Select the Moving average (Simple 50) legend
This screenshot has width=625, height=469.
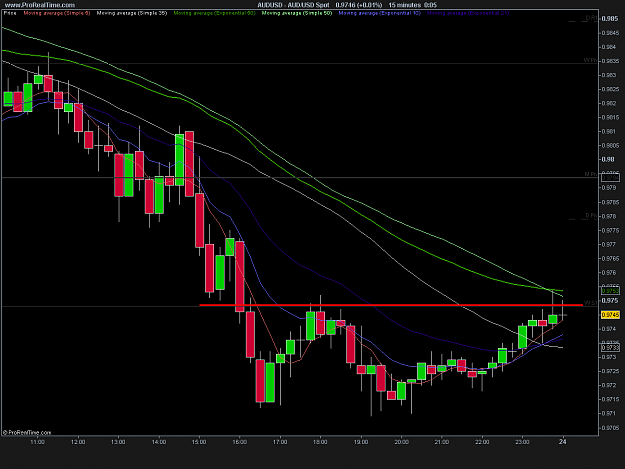[x=297, y=13]
